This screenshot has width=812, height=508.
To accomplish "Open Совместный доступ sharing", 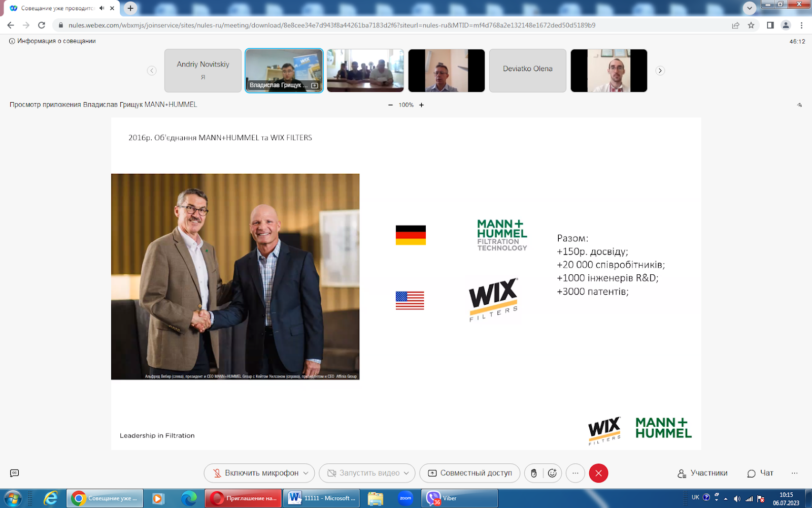I will tap(470, 473).
